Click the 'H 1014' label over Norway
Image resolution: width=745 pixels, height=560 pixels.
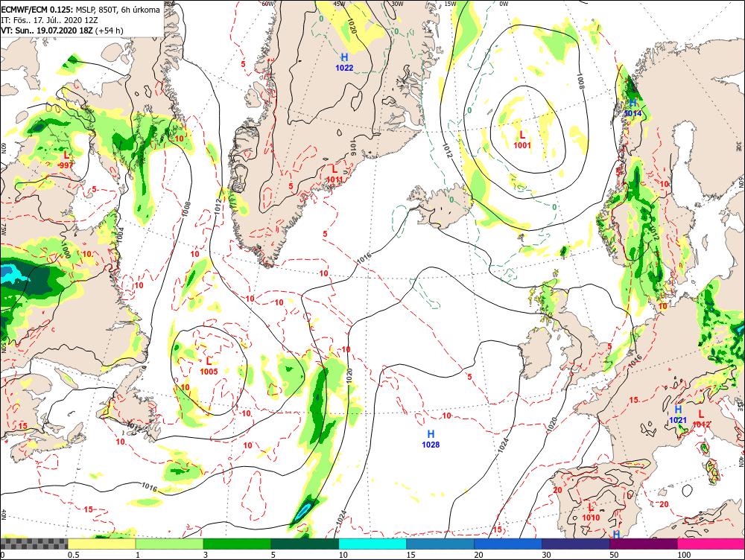click(x=633, y=108)
